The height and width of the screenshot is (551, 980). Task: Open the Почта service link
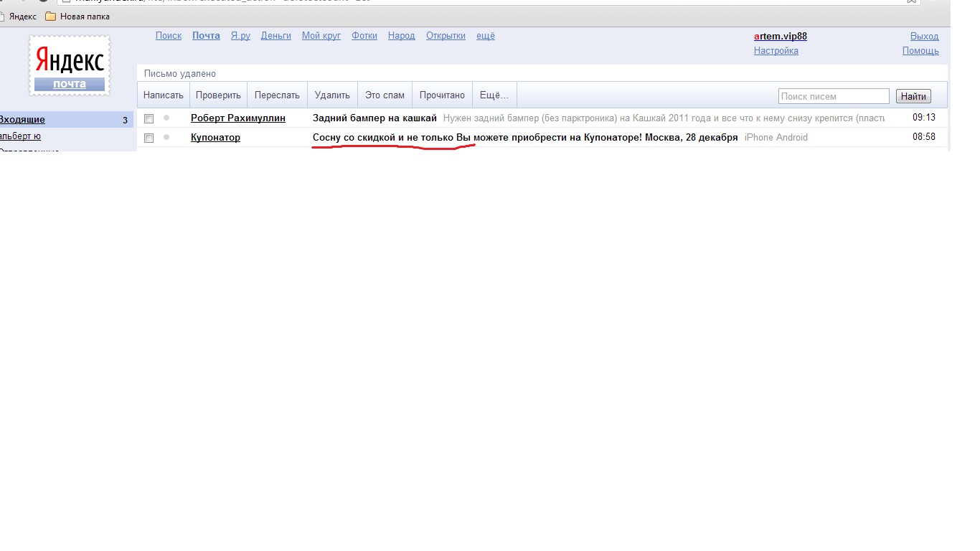[x=206, y=36]
